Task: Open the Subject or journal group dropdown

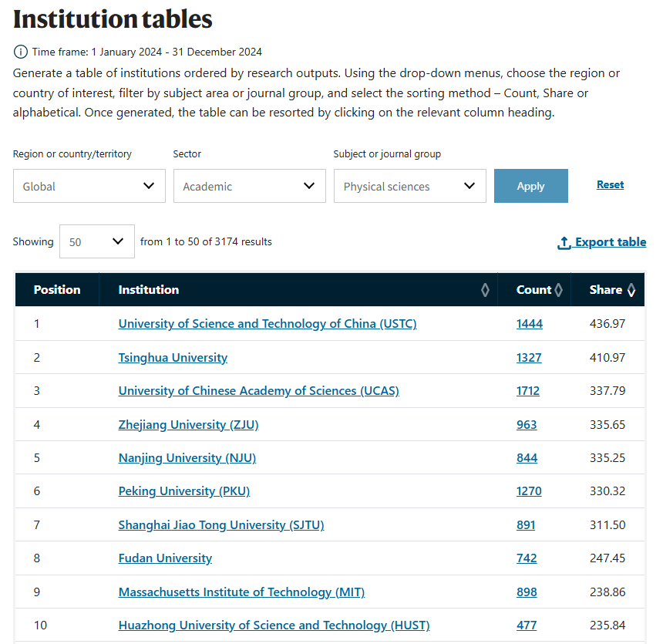Action: 409,186
